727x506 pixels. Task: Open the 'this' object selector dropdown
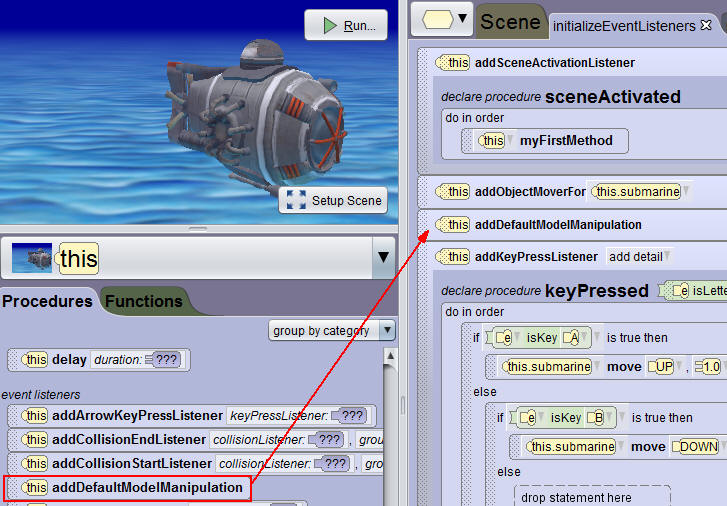click(383, 257)
